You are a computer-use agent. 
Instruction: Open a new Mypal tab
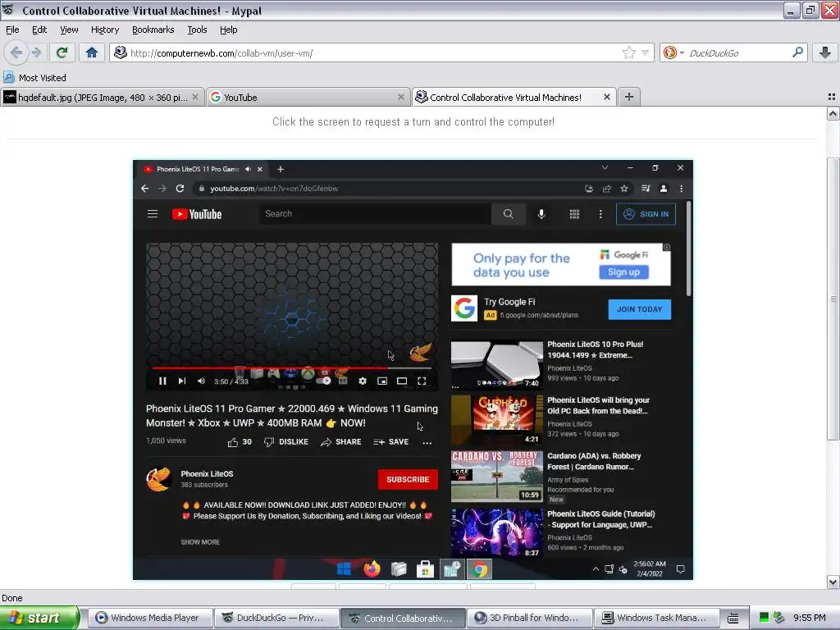(x=629, y=97)
